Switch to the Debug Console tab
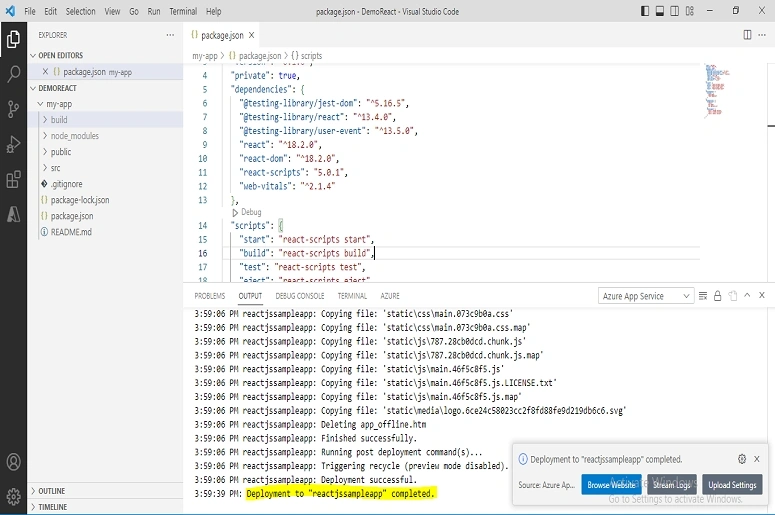Image resolution: width=775 pixels, height=515 pixels. tap(300, 296)
